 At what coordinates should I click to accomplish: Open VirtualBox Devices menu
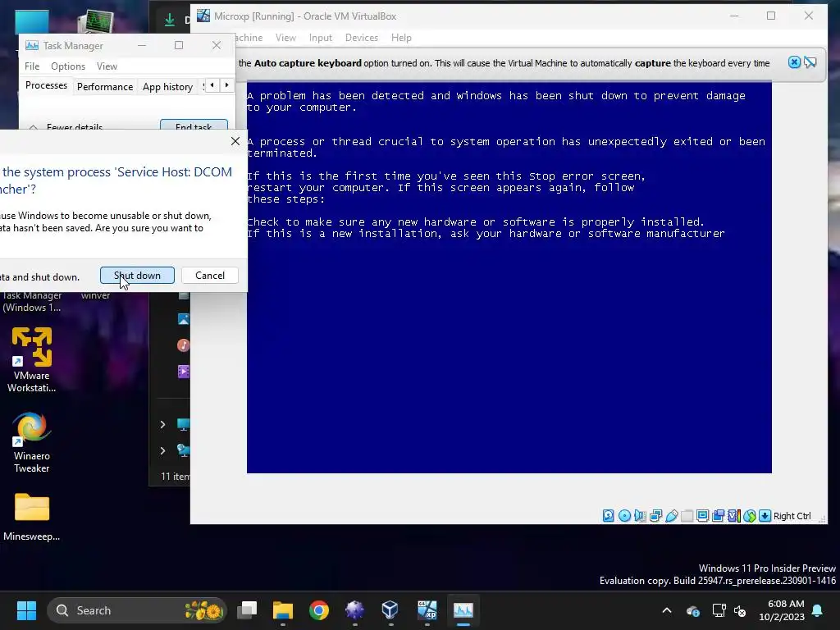(362, 38)
